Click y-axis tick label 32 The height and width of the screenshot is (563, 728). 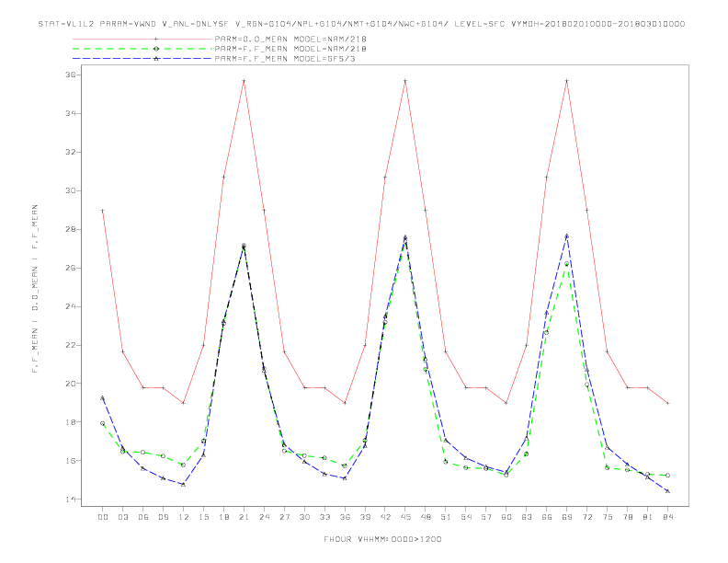71,152
